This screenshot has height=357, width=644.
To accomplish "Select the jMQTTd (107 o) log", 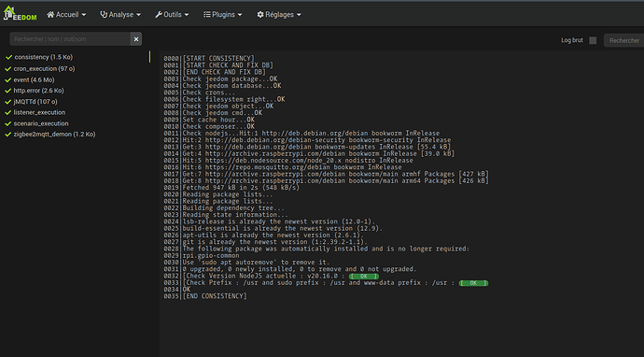I will 35,102.
